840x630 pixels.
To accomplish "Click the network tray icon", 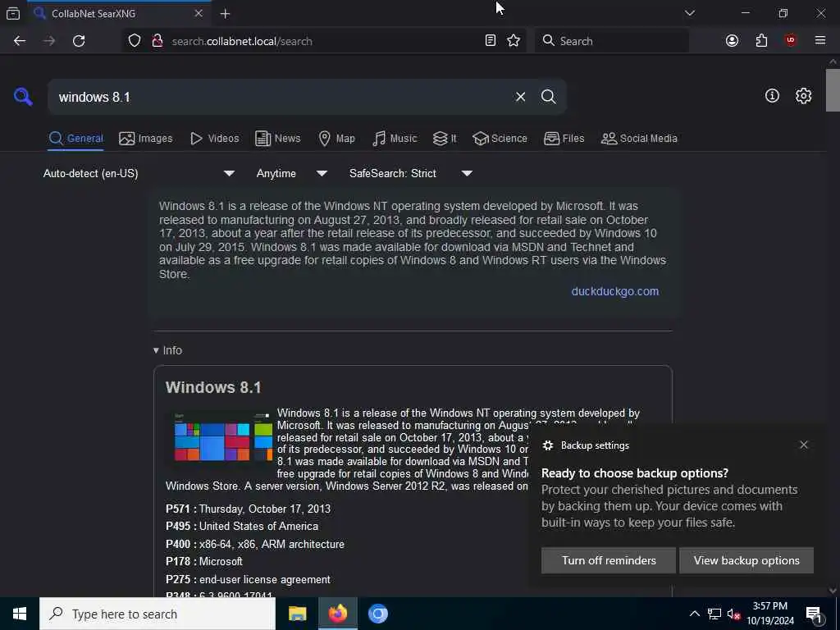I will 714,614.
